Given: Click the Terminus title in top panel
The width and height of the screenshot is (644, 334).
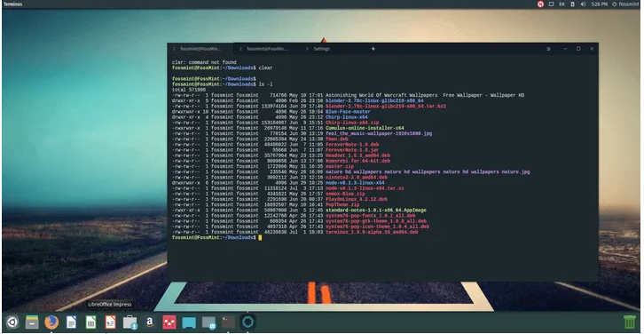Looking at the screenshot, I should tap(12, 4).
